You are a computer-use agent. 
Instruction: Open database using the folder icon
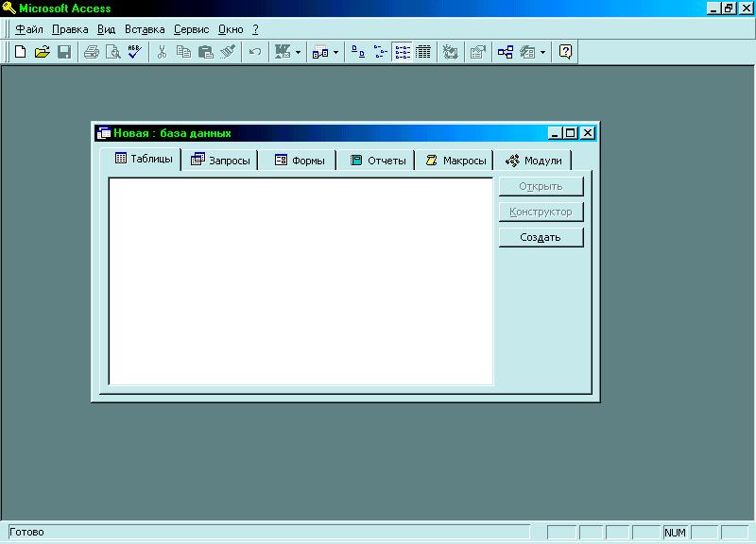[x=43, y=52]
